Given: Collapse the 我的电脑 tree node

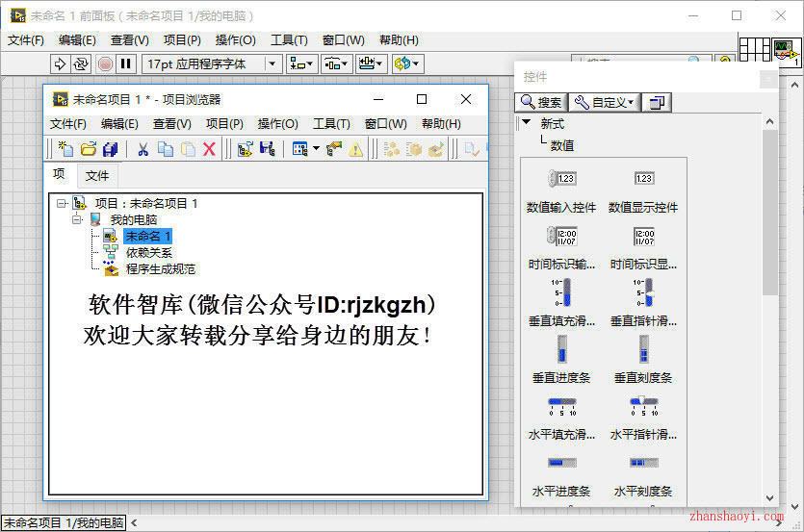Looking at the screenshot, I should click(x=77, y=220).
